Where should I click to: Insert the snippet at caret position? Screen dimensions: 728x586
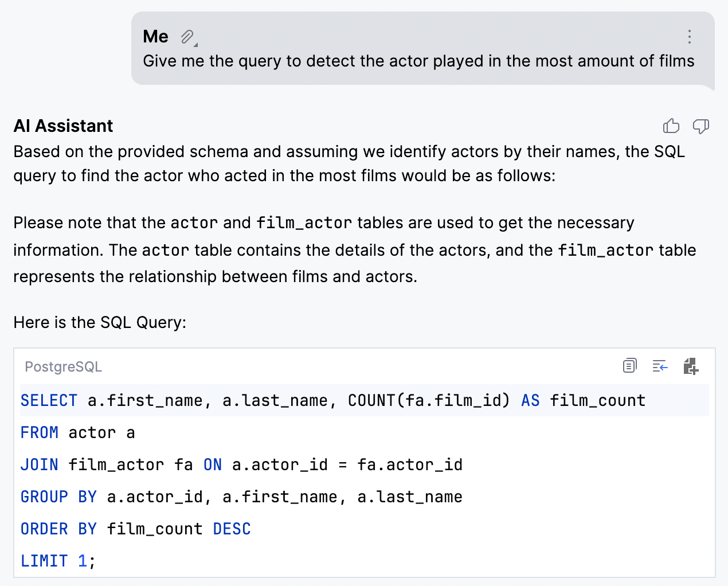(660, 366)
